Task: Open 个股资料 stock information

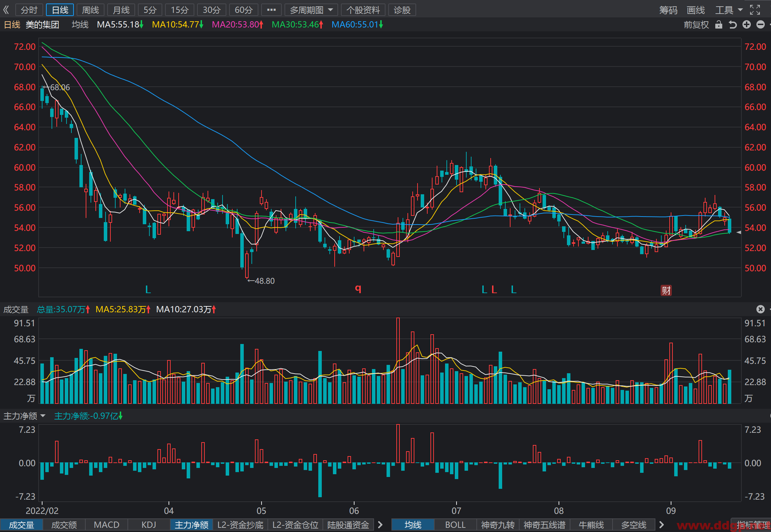Action: pos(363,10)
